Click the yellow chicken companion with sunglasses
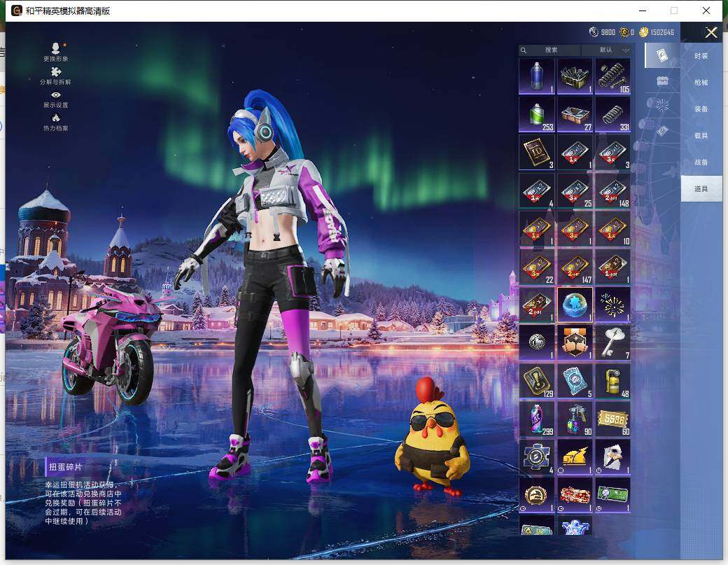This screenshot has width=728, height=565. point(432,436)
